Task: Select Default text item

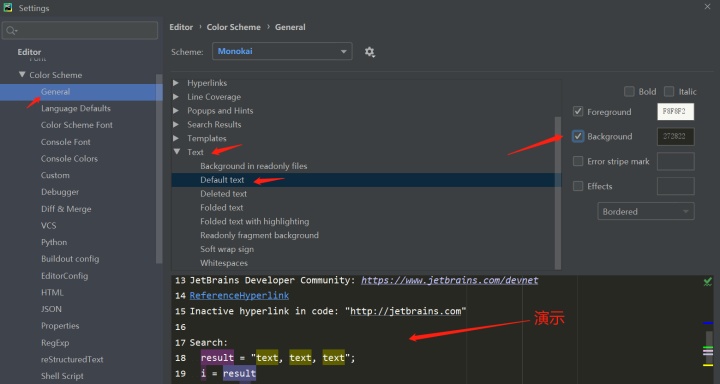Action: pyautogui.click(x=222, y=180)
